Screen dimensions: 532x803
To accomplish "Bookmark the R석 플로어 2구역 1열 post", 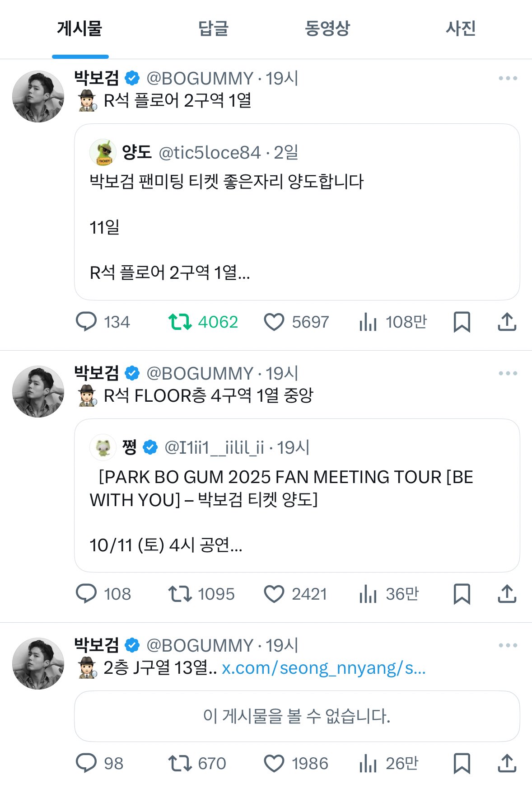I will [462, 322].
